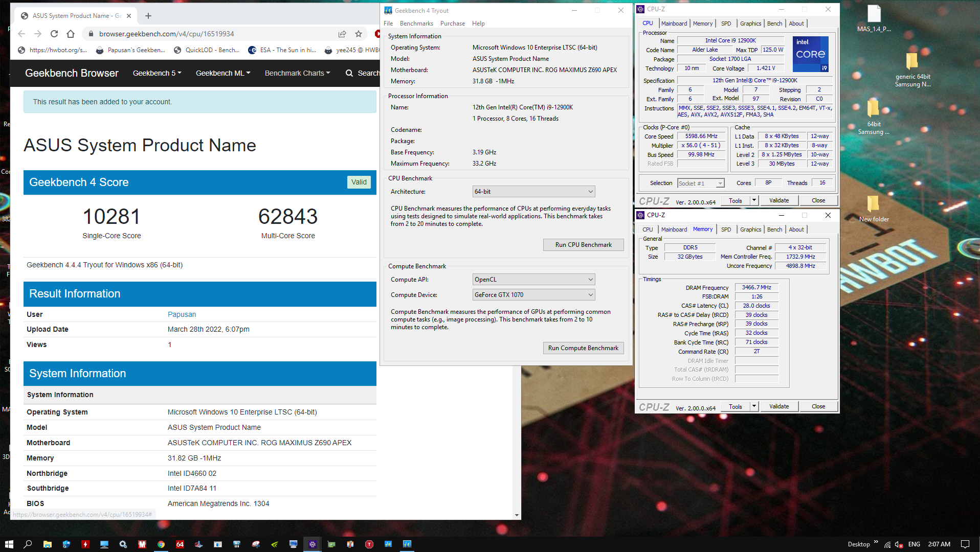Screen dimensions: 980x552
Task: Open the Benchmarks menu in Geekbench 4
Action: (x=416, y=24)
